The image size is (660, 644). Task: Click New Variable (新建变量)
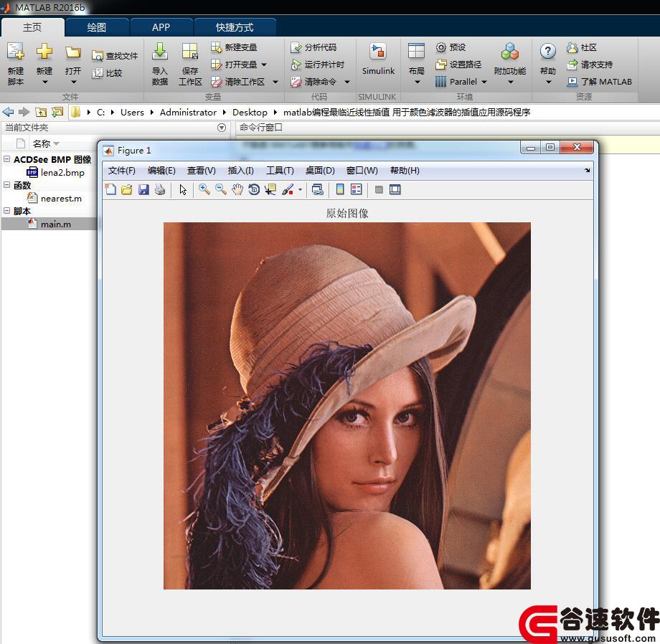[234, 47]
